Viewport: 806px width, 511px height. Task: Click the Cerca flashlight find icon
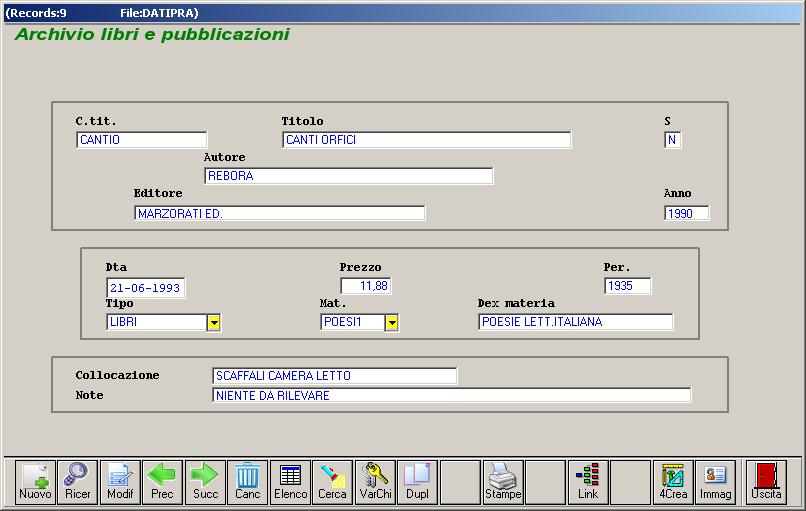[x=332, y=482]
